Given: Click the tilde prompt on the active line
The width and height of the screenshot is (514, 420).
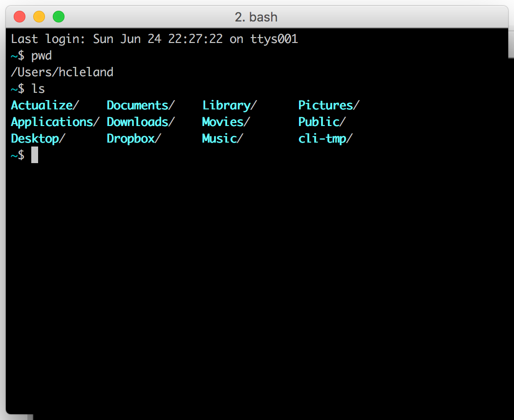Looking at the screenshot, I should point(13,155).
